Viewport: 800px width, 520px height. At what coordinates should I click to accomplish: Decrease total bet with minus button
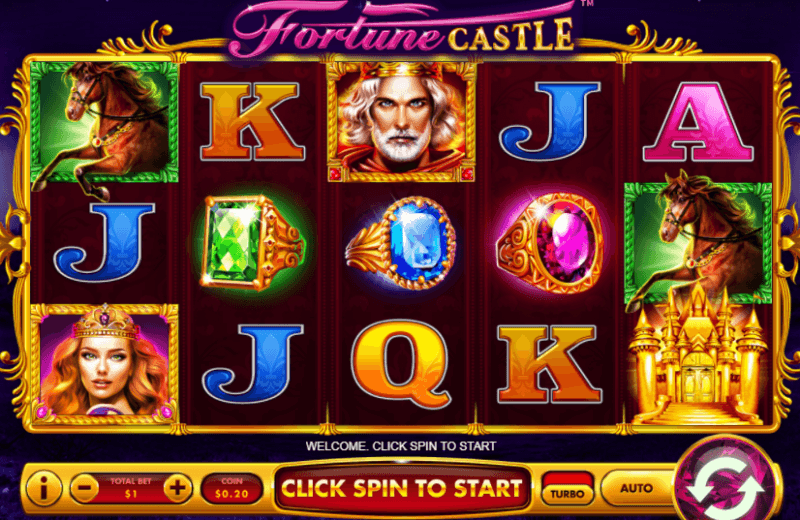point(85,488)
